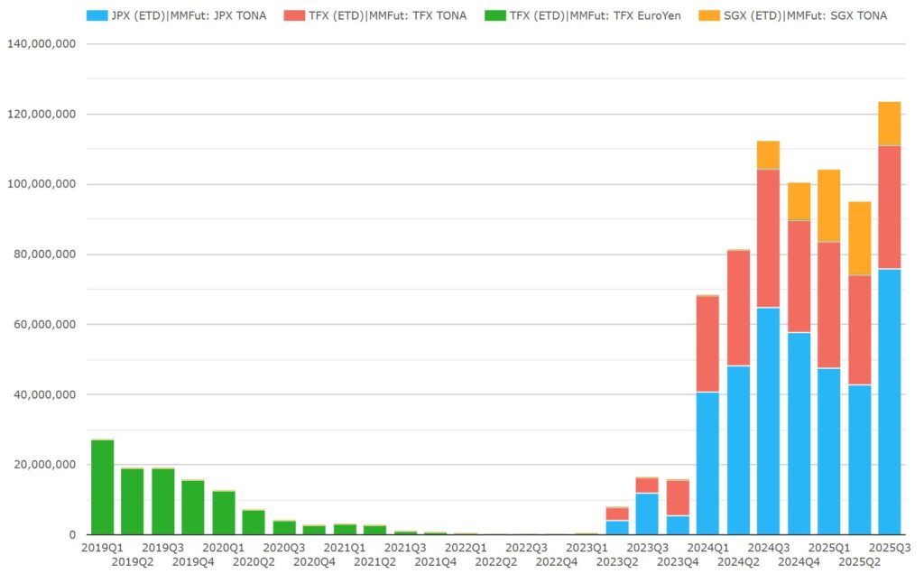This screenshot has height=583, width=924.
Task: Click the 2019Q1 x-axis label
Action: (x=103, y=548)
